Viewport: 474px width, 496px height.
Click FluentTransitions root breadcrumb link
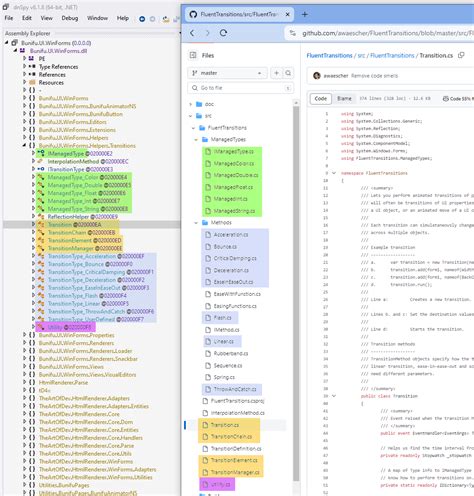click(329, 55)
